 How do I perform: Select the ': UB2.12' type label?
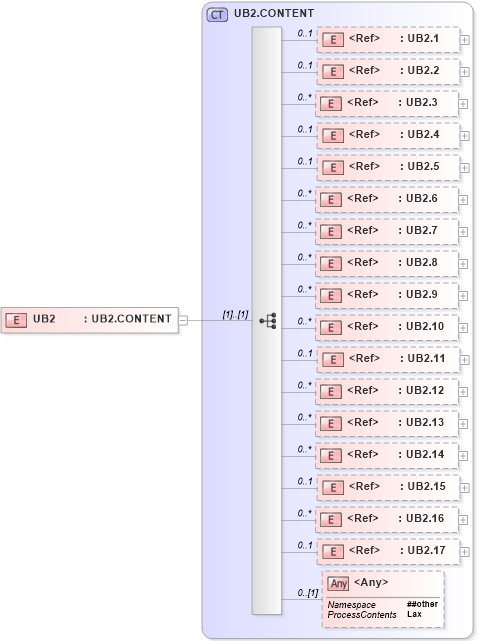coord(421,390)
